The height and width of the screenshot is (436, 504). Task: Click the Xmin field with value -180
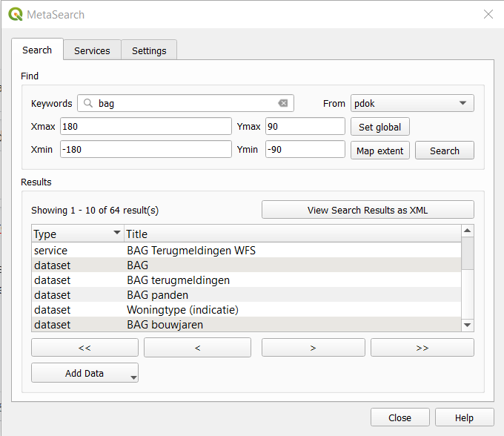coord(145,149)
